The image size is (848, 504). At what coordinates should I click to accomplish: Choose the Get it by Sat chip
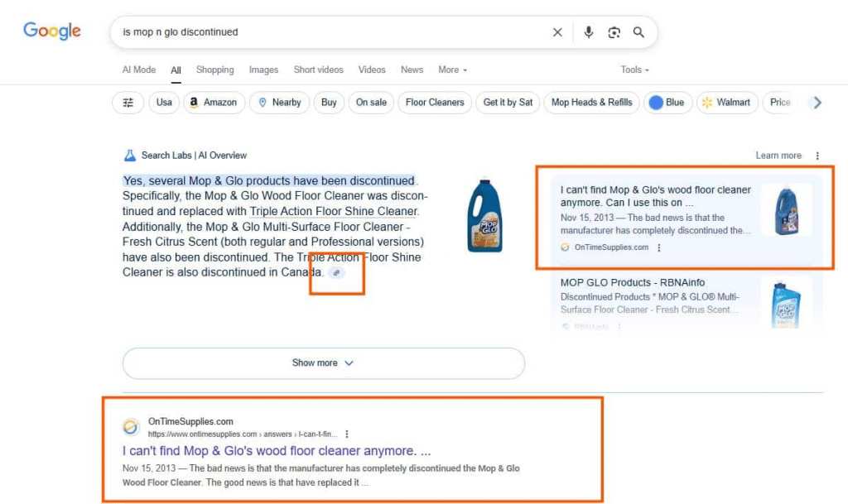click(508, 103)
